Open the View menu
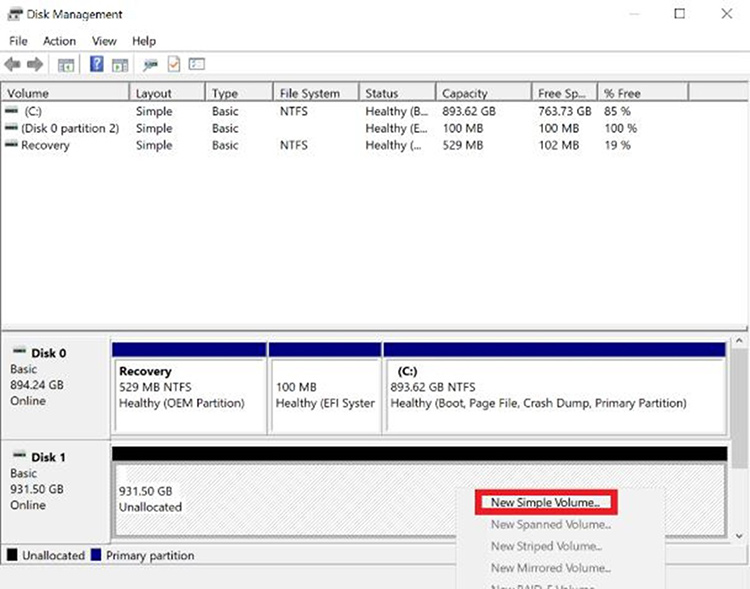 click(x=104, y=41)
